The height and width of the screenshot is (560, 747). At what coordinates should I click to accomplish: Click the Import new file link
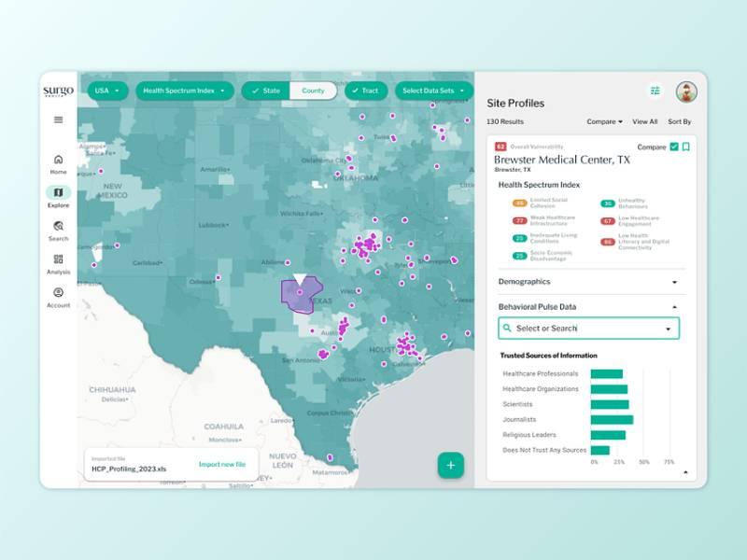click(x=222, y=464)
